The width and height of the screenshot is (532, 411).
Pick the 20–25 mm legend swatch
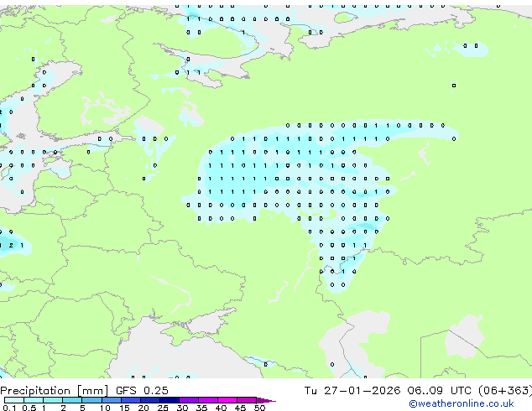click(150, 400)
